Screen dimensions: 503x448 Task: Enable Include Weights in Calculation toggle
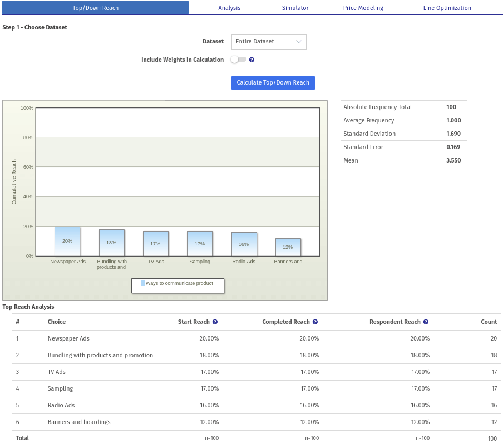point(238,60)
